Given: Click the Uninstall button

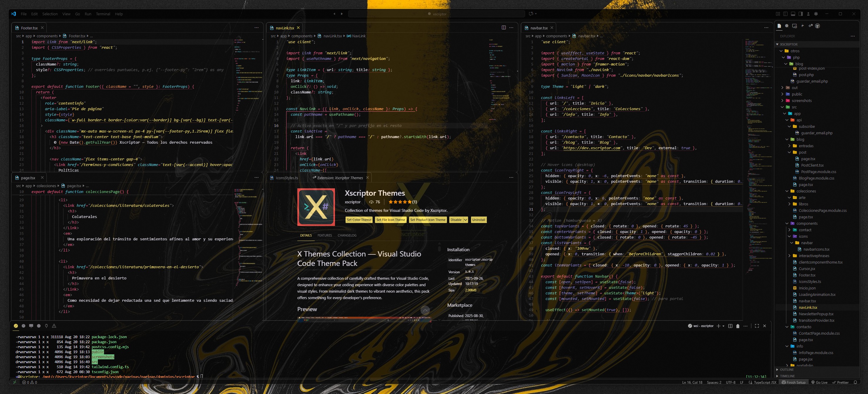Looking at the screenshot, I should (478, 220).
